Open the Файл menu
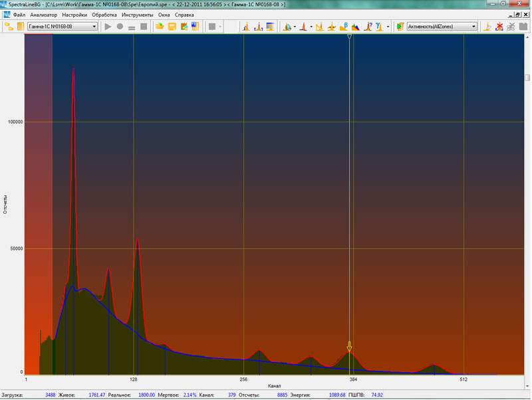The image size is (532, 400). tap(19, 15)
